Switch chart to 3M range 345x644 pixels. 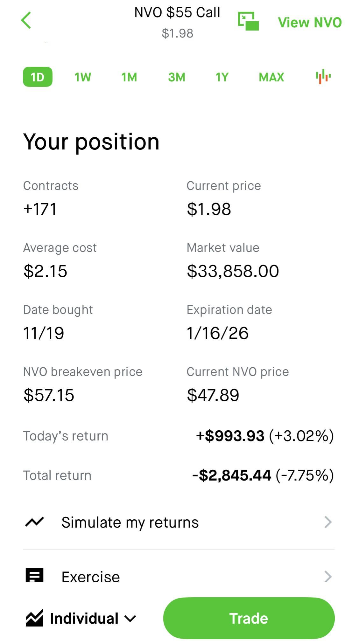pyautogui.click(x=177, y=77)
